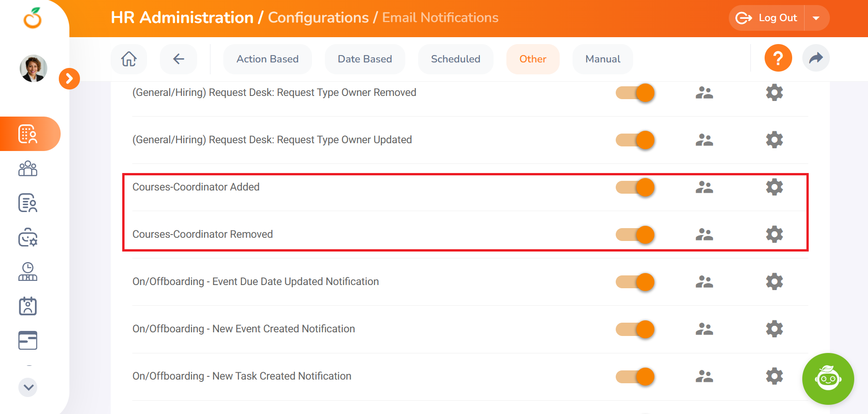This screenshot has width=868, height=414.
Task: Open settings gear for Courses-Coordinator Added
Action: (x=774, y=187)
